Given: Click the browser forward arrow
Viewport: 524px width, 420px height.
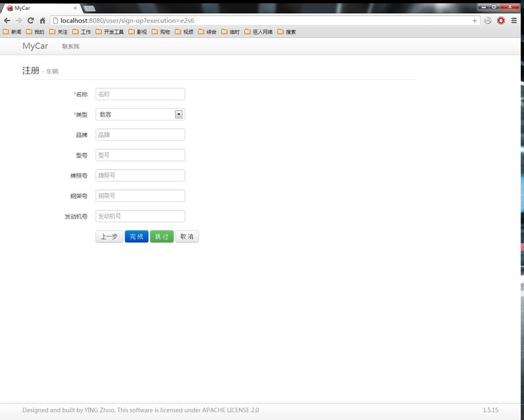Looking at the screenshot, I should pos(19,21).
